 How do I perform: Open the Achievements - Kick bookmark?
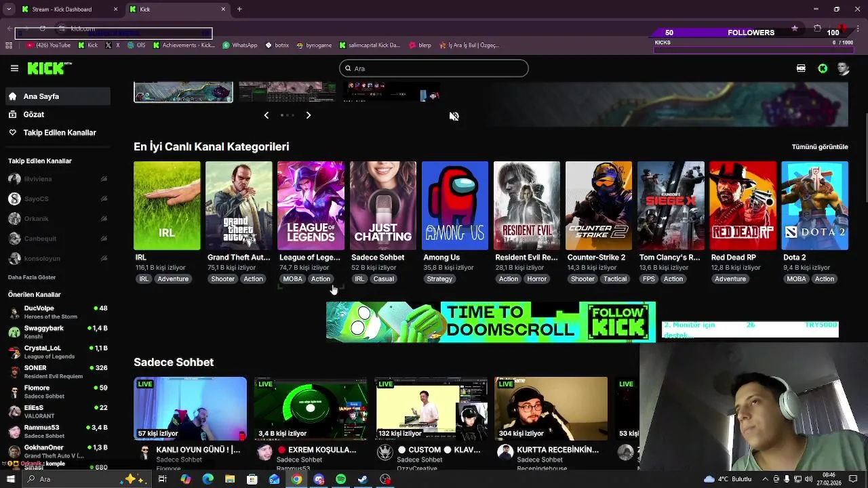click(184, 45)
